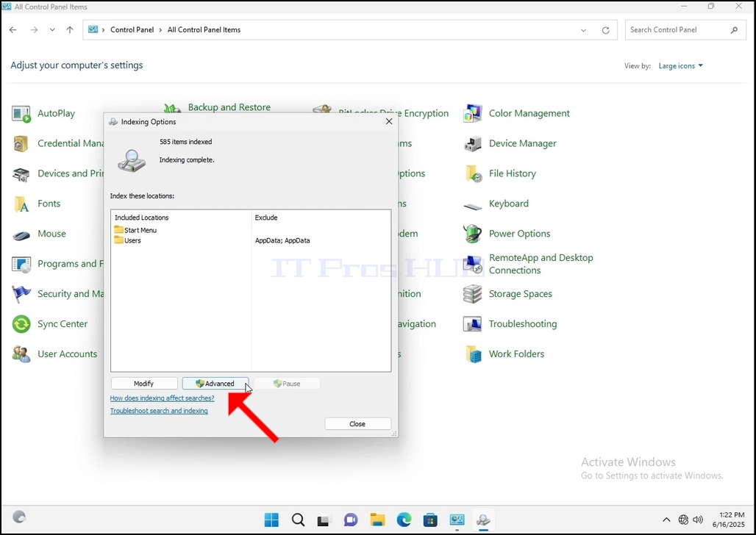Open the File History icon
Screen dimensions: 756x535
pyautogui.click(x=473, y=174)
